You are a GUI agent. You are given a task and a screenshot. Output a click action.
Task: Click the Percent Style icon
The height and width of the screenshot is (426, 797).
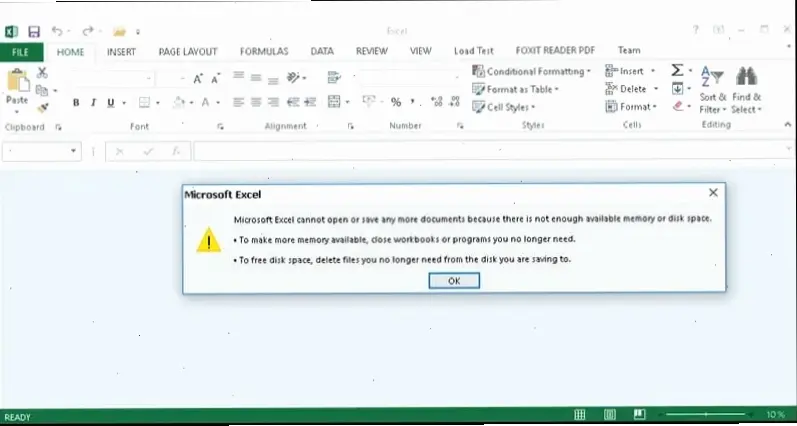(396, 102)
